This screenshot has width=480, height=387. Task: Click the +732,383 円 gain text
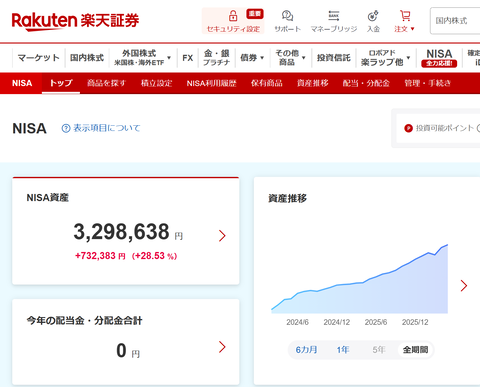[x=100, y=256]
